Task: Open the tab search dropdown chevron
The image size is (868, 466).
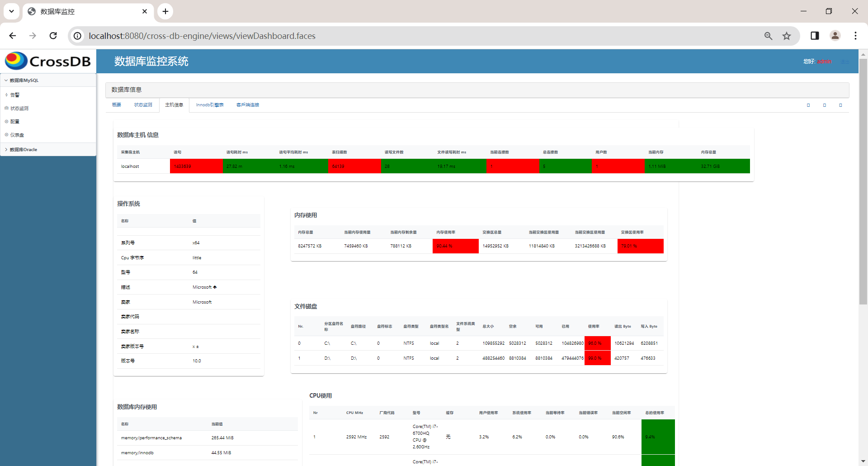Action: [x=11, y=11]
